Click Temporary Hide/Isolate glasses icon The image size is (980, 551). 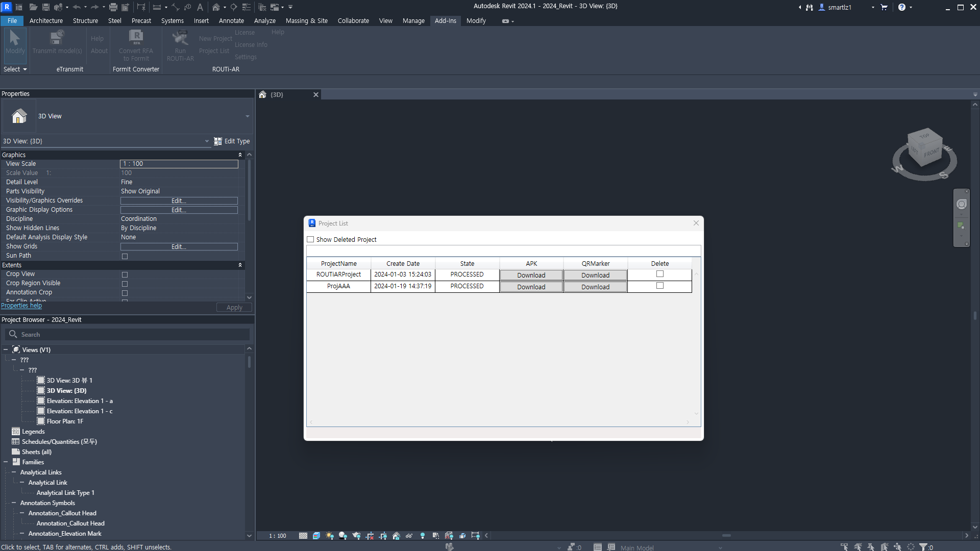click(x=409, y=536)
